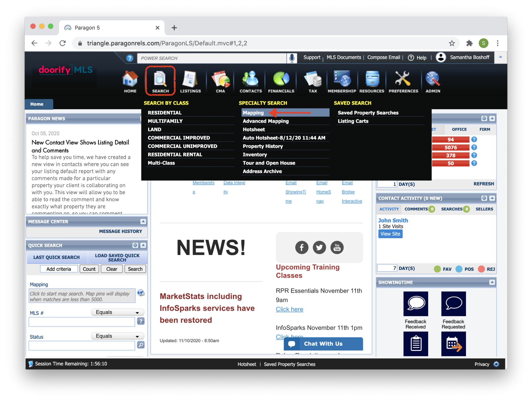Click the Add criteria button
Image resolution: width=532 pixels, height=402 pixels.
[x=59, y=269]
